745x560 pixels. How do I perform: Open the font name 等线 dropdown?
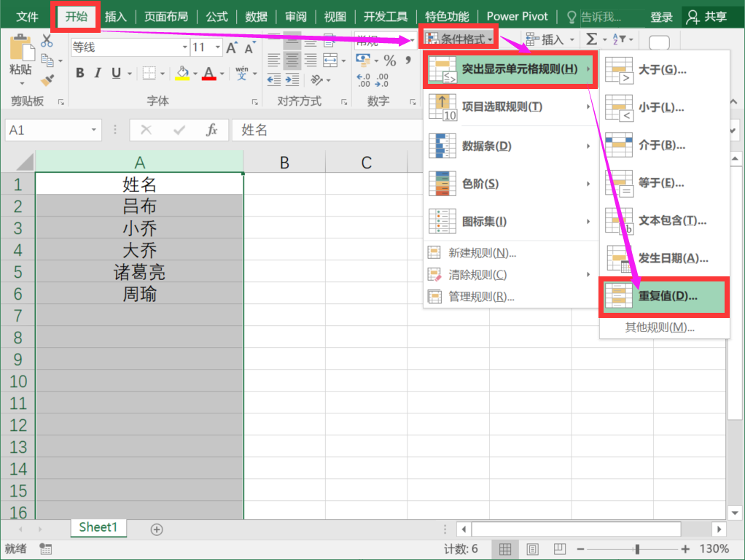coord(185,47)
